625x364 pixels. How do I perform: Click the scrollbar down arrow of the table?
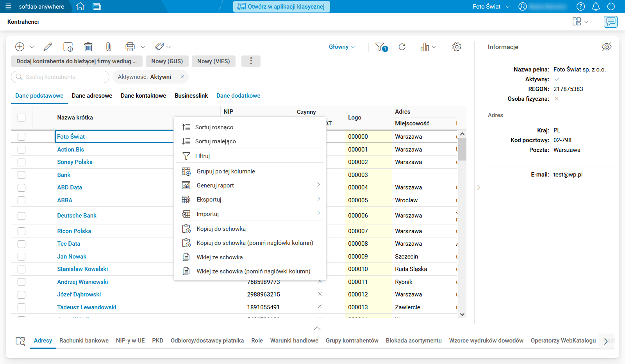(x=462, y=314)
